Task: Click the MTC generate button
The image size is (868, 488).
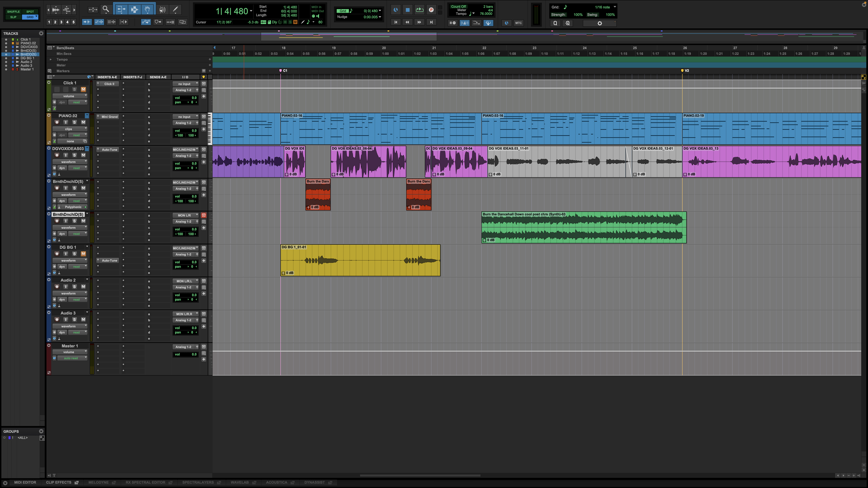Action: [518, 23]
